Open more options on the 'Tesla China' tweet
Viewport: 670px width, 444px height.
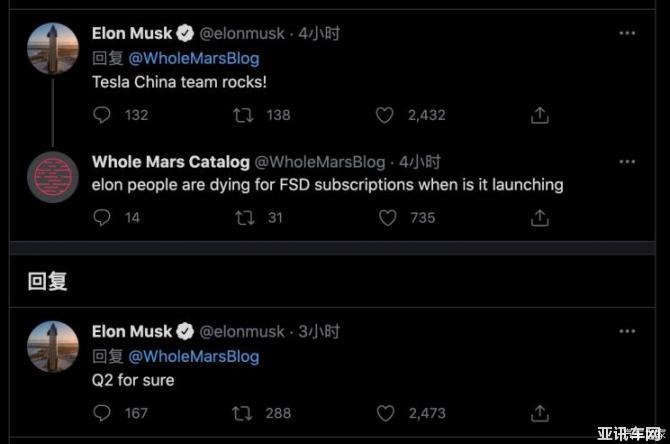[627, 33]
